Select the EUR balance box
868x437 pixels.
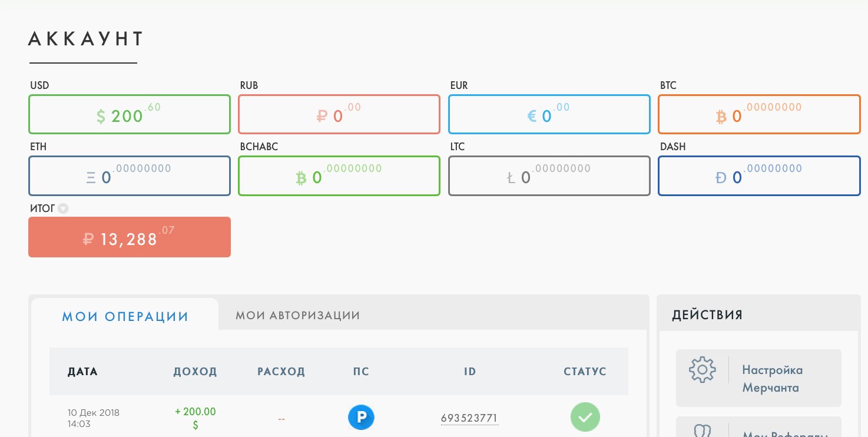tap(549, 114)
